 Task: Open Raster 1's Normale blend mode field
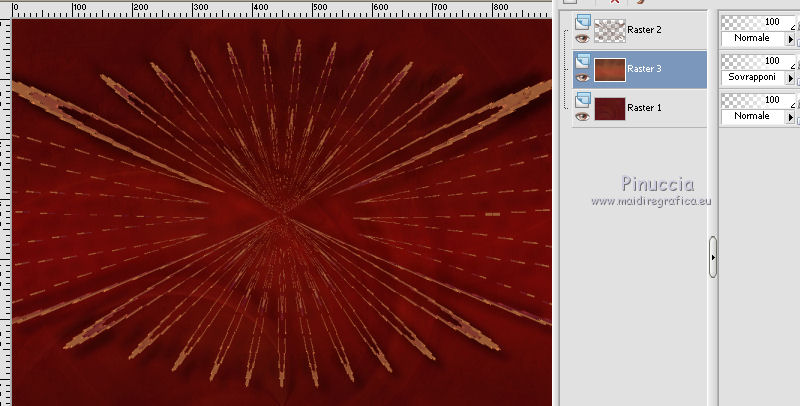(x=753, y=116)
